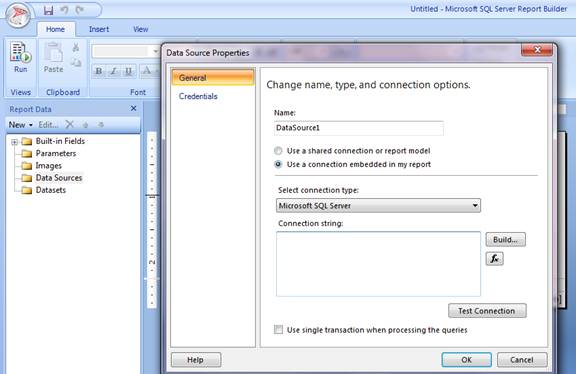Image resolution: width=576 pixels, height=374 pixels.
Task: Close the Data Source Properties dialog
Action: [x=537, y=50]
